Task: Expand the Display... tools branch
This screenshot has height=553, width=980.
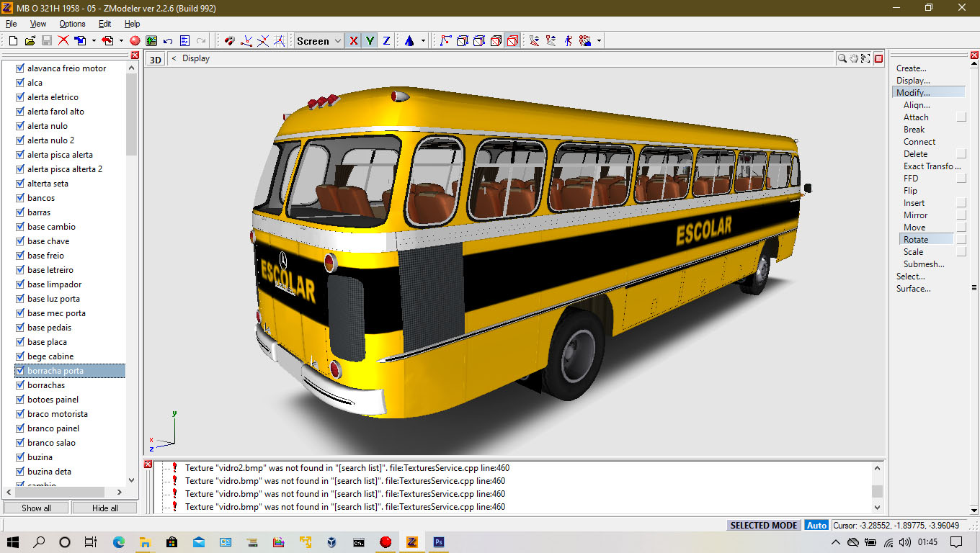Action: pyautogui.click(x=913, y=81)
